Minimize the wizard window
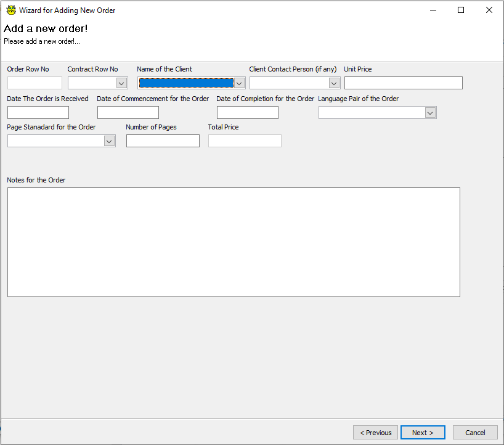The height and width of the screenshot is (445, 504). click(x=433, y=10)
